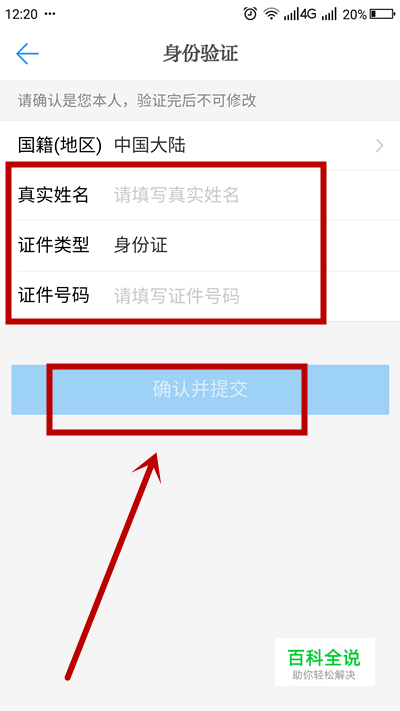Tap the second signal strength icon

pos(329,14)
